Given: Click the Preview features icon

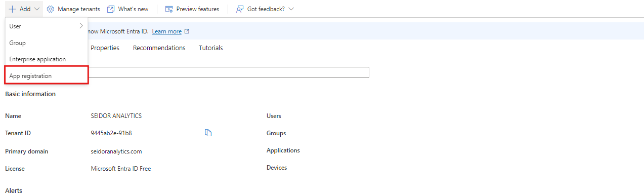Looking at the screenshot, I should [169, 9].
